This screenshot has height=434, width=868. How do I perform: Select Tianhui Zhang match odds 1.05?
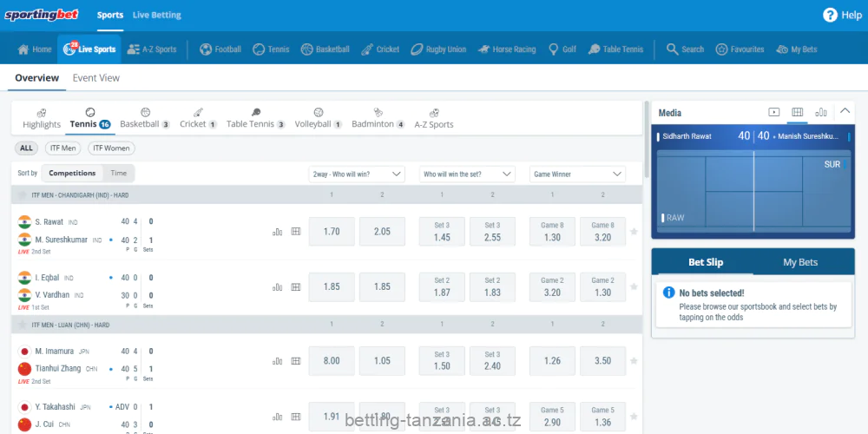[382, 360]
